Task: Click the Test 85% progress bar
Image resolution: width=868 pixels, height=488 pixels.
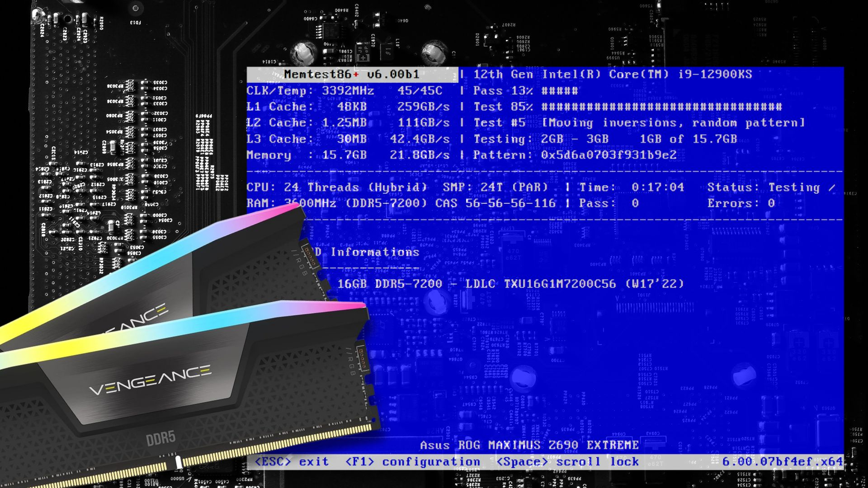Action: 661,107
